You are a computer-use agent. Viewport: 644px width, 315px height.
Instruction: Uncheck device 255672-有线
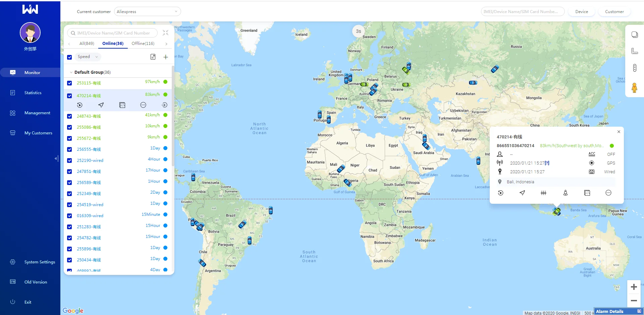point(69,138)
